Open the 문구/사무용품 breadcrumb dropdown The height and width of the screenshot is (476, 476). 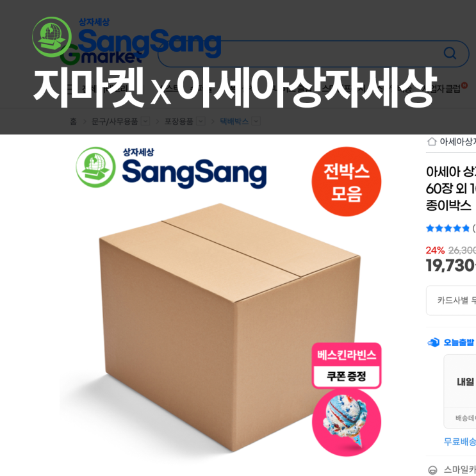click(x=145, y=122)
